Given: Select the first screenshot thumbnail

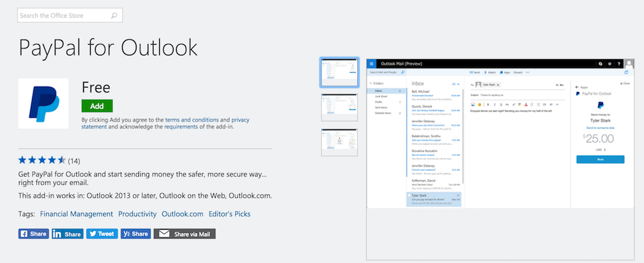Looking at the screenshot, I should (x=339, y=72).
